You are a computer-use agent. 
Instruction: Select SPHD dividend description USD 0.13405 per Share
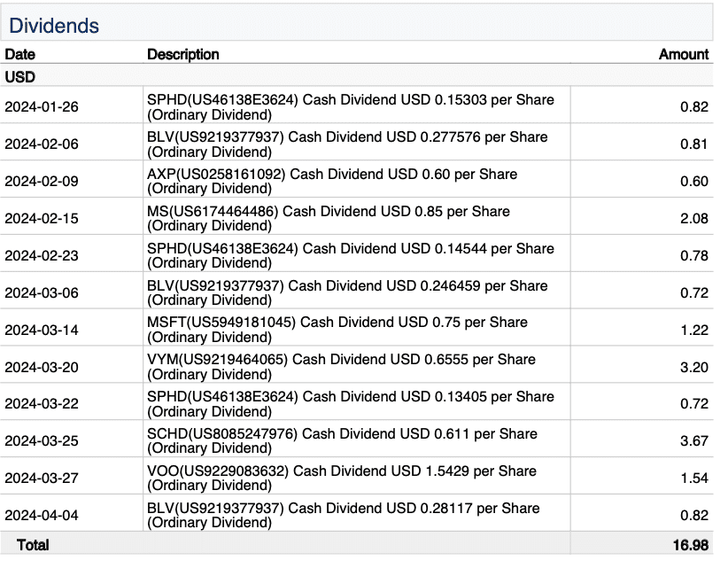[351, 404]
